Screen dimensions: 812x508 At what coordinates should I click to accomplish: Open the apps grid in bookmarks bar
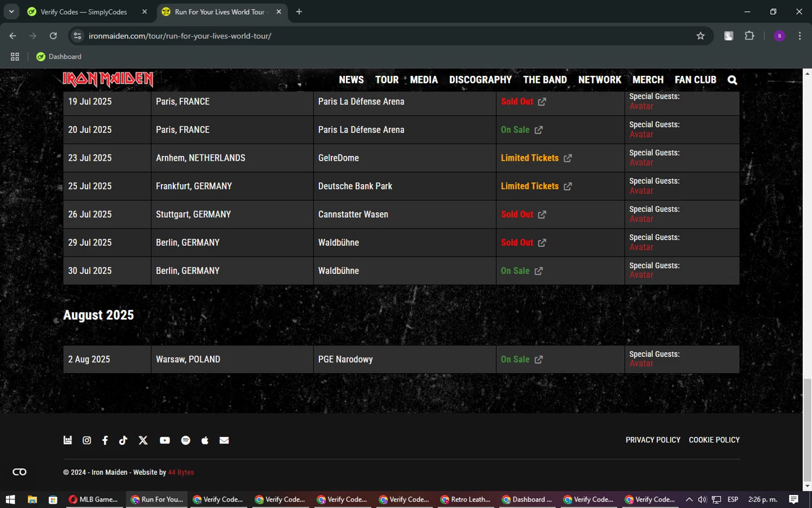[15, 56]
